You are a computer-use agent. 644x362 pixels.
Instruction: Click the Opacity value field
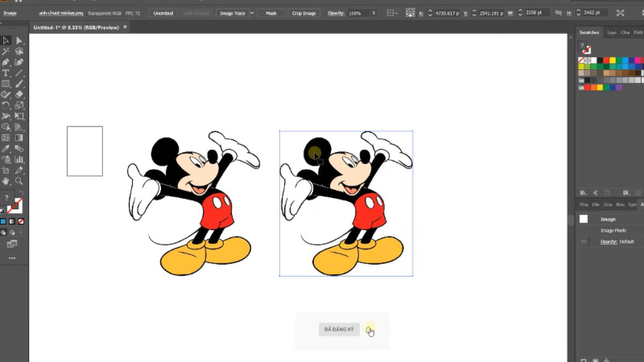point(358,13)
